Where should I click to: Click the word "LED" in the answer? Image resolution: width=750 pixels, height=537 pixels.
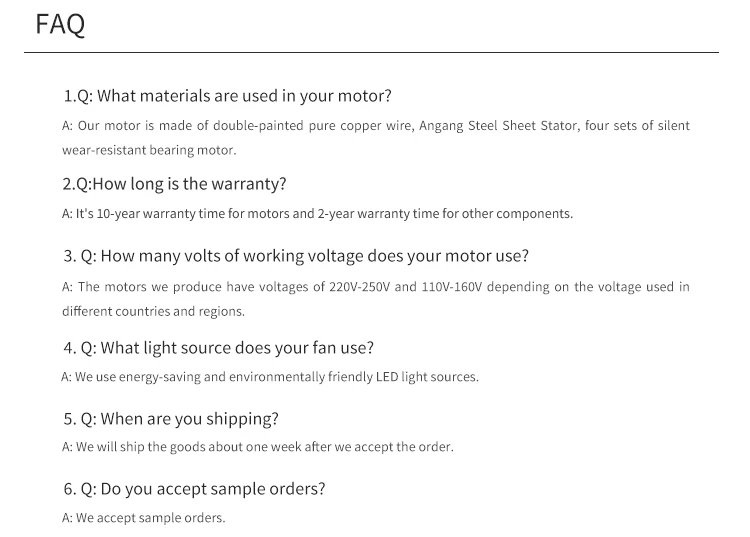coord(386,377)
